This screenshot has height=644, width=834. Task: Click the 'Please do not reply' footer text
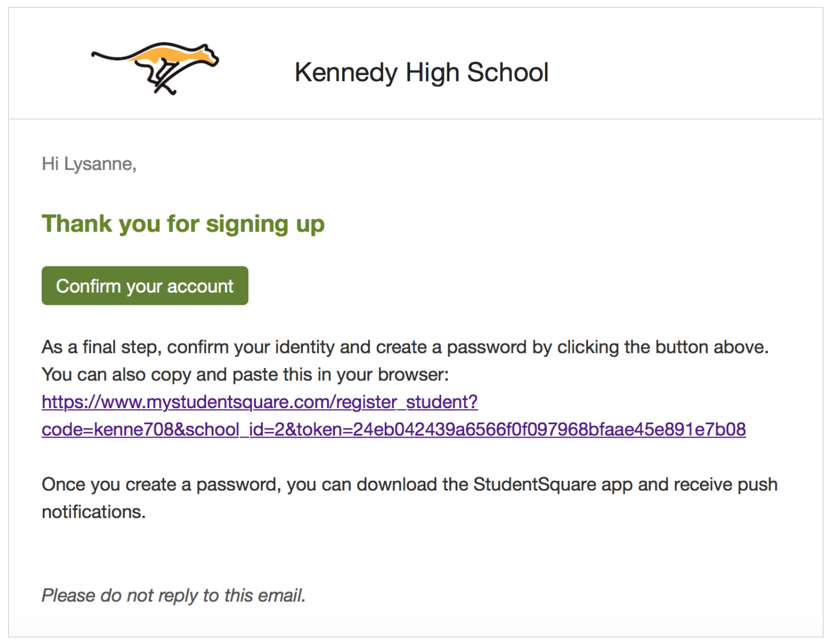(x=173, y=595)
